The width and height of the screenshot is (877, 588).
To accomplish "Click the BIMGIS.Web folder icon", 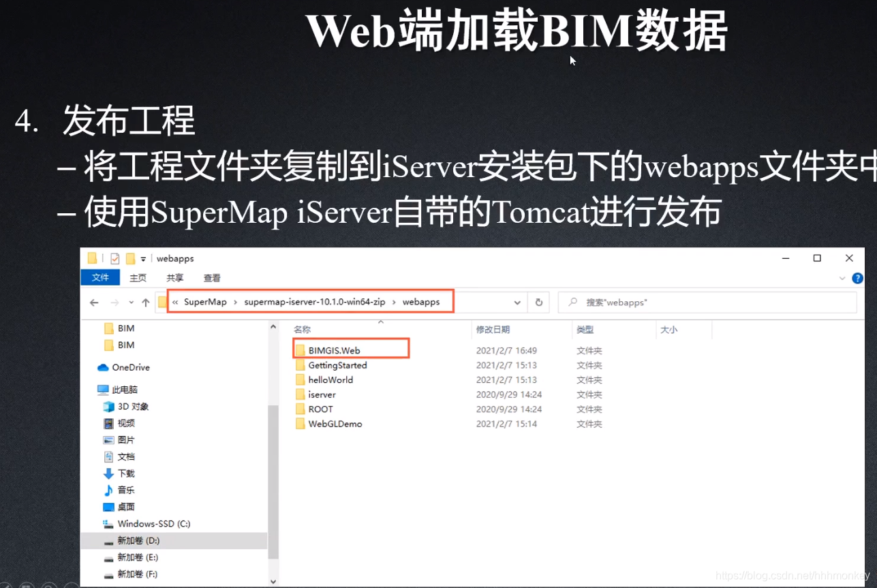I will point(300,350).
